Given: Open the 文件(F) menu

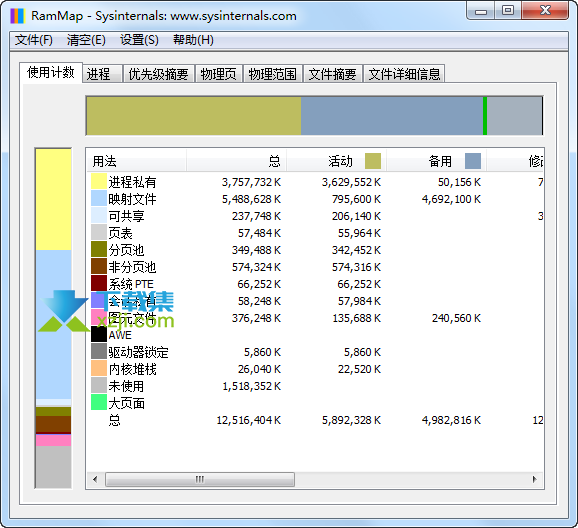Looking at the screenshot, I should pyautogui.click(x=34, y=40).
